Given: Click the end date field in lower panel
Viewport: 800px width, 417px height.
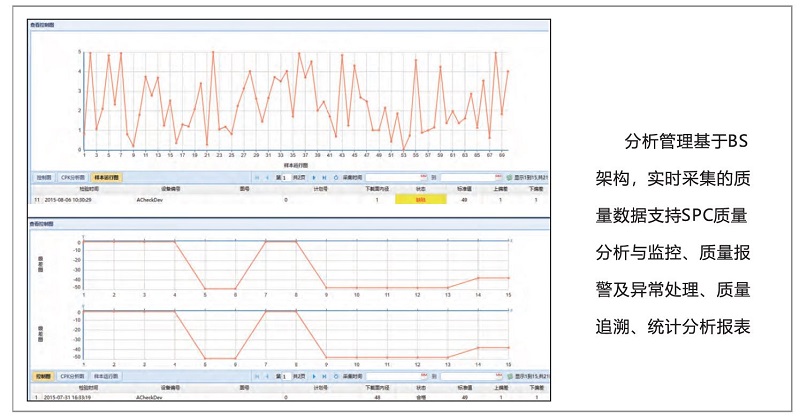Looking at the screenshot, I should click(x=471, y=376).
